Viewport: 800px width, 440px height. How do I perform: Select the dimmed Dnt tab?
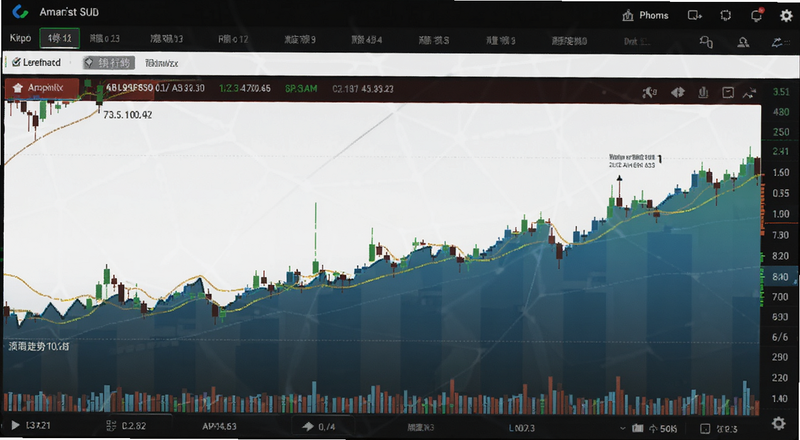[x=637, y=41]
